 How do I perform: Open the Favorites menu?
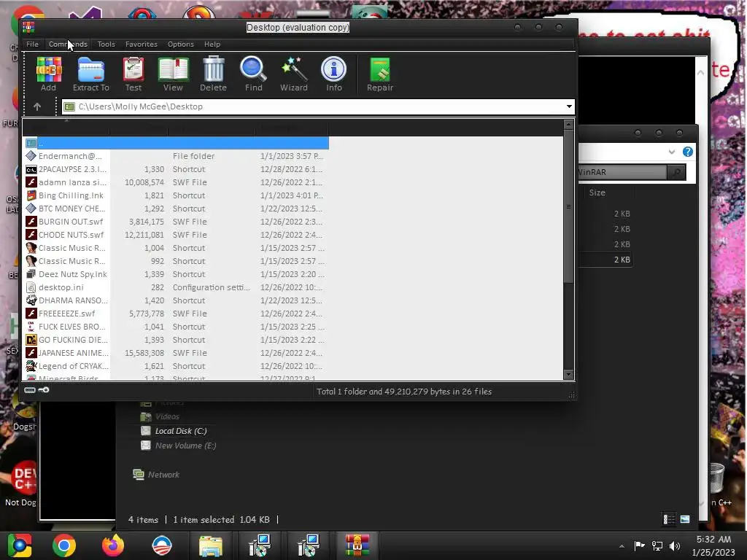point(142,44)
